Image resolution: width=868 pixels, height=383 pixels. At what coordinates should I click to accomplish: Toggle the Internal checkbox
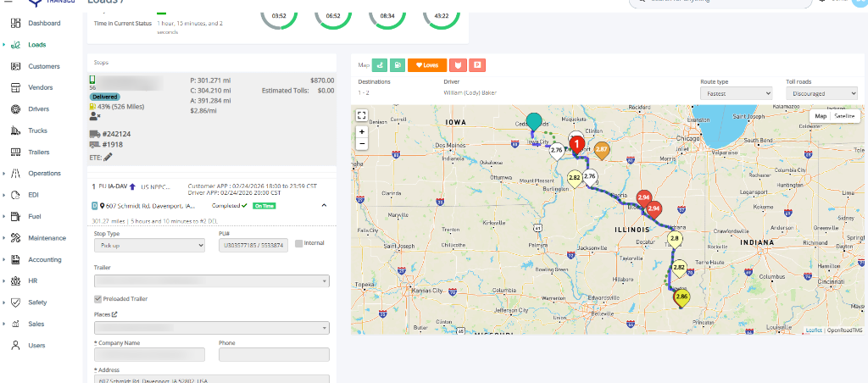pyautogui.click(x=298, y=243)
